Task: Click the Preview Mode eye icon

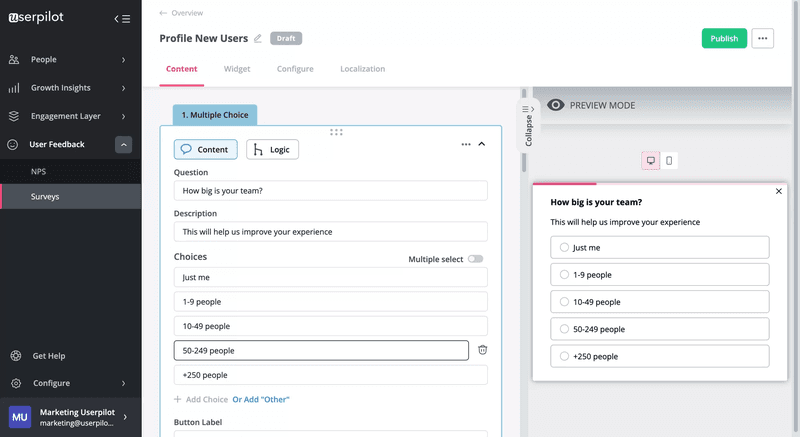Action: [556, 105]
